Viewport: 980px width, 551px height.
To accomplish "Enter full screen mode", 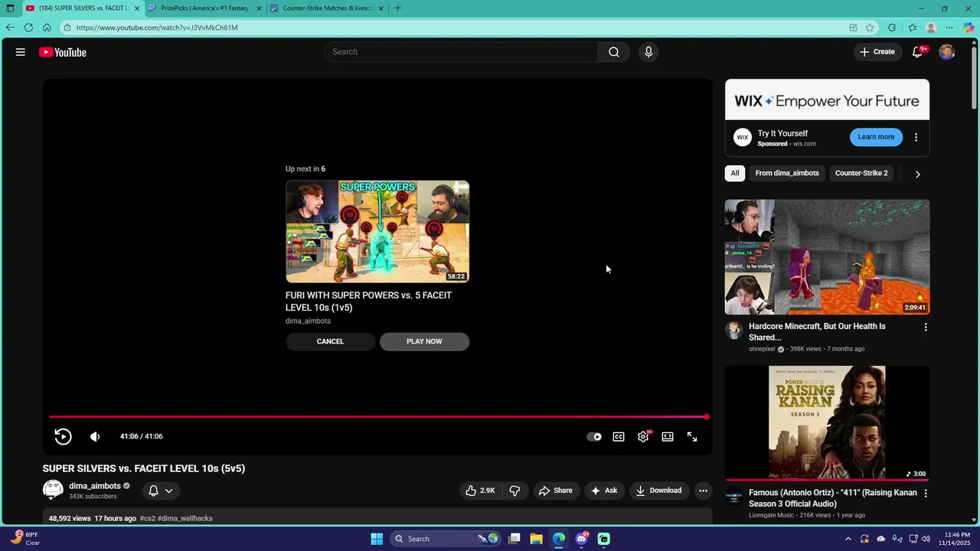I will (x=692, y=437).
